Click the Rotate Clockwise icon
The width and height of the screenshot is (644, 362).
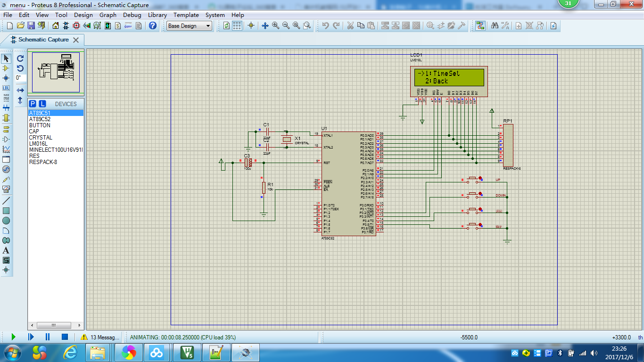click(20, 58)
